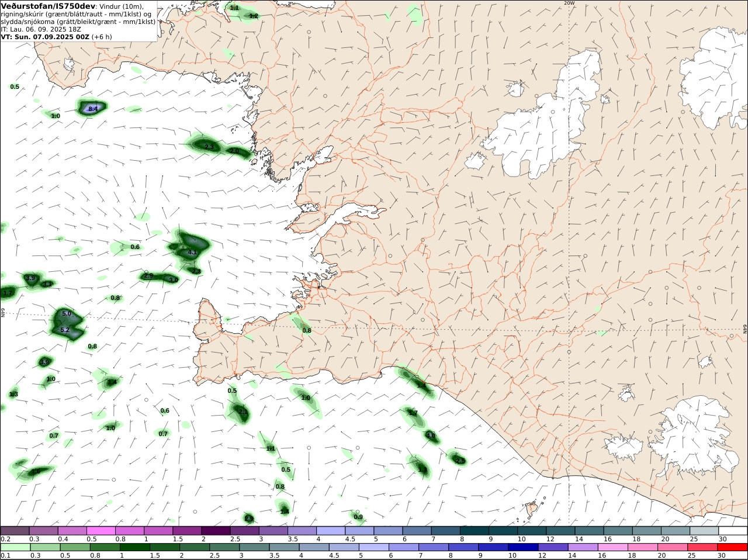Click the 1.2 precipitation value on the map

click(254, 16)
